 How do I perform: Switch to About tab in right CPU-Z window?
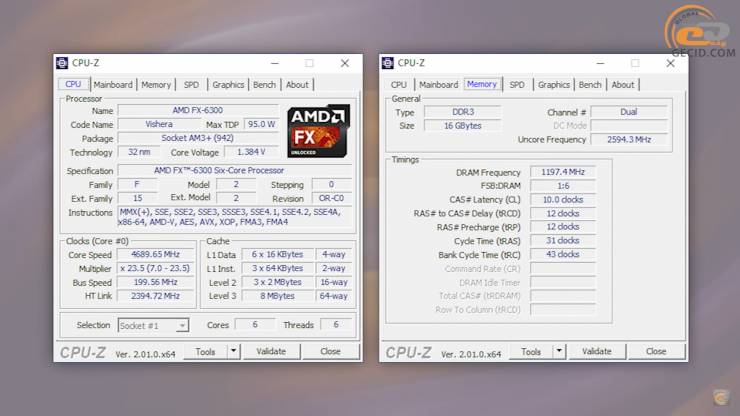[x=622, y=85]
